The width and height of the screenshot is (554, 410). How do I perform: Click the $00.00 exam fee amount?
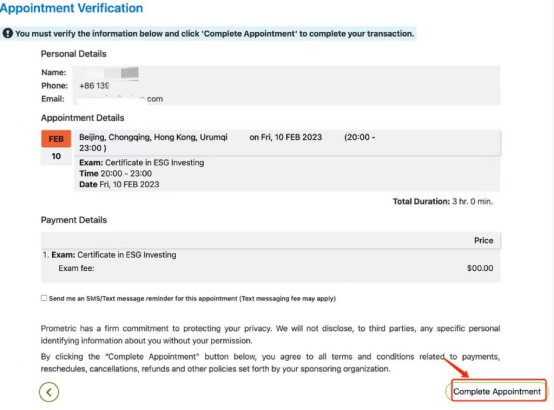click(x=480, y=268)
